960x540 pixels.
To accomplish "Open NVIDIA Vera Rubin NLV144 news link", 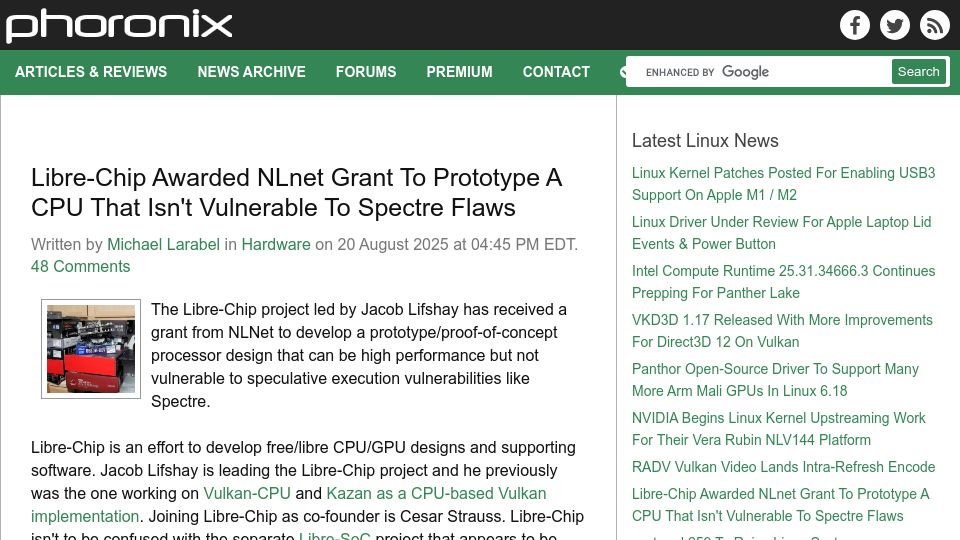I will (x=779, y=429).
